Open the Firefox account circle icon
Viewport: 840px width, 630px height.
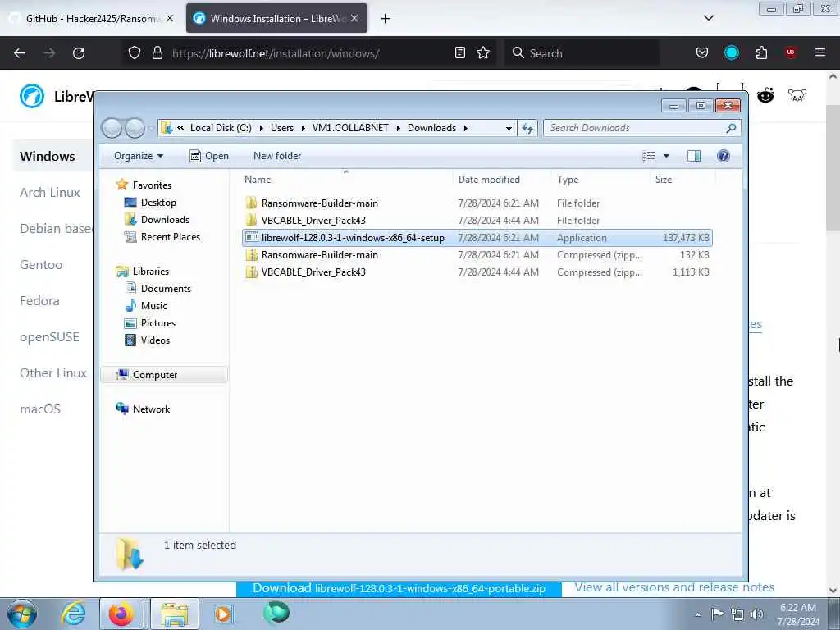pyautogui.click(x=731, y=52)
